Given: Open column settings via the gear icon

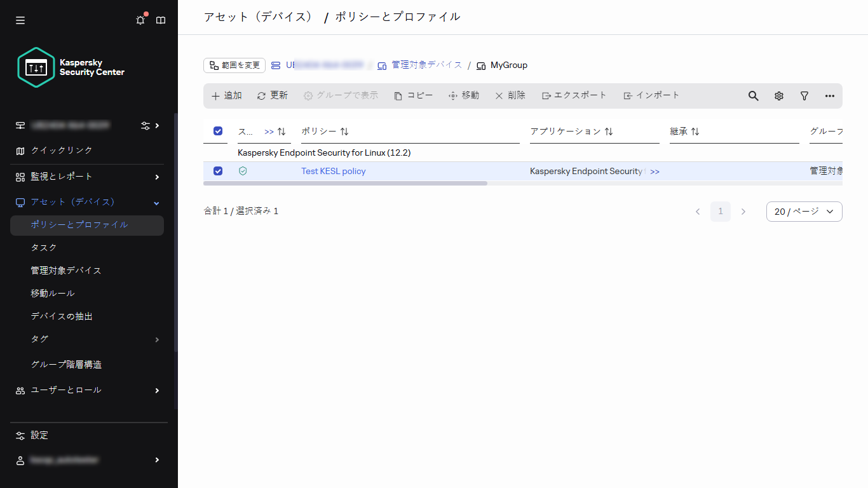Looking at the screenshot, I should (x=778, y=95).
